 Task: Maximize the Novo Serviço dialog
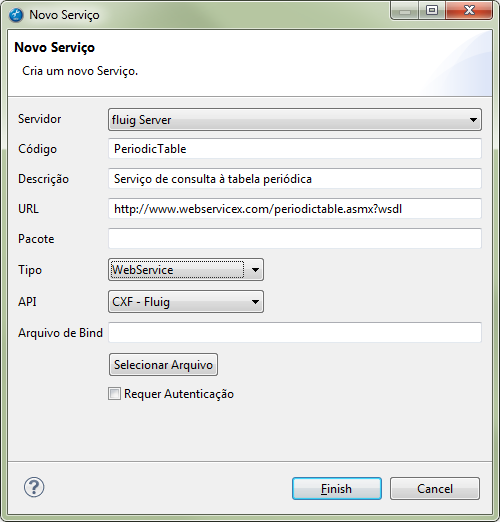coord(432,10)
